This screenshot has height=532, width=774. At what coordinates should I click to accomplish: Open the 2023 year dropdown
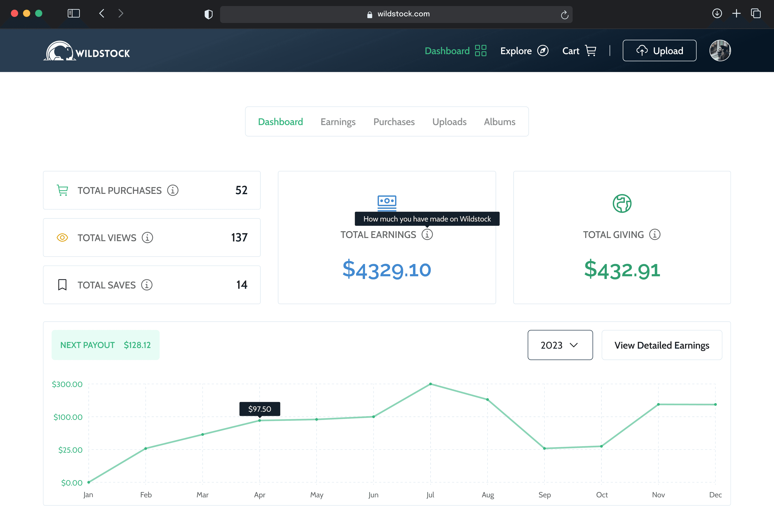coord(560,345)
